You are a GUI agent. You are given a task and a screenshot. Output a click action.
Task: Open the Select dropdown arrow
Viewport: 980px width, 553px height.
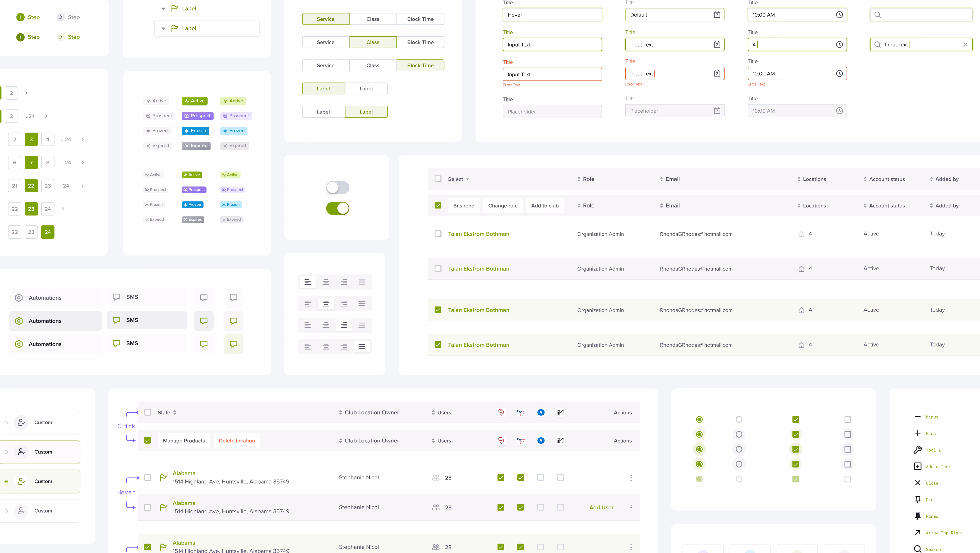click(467, 179)
